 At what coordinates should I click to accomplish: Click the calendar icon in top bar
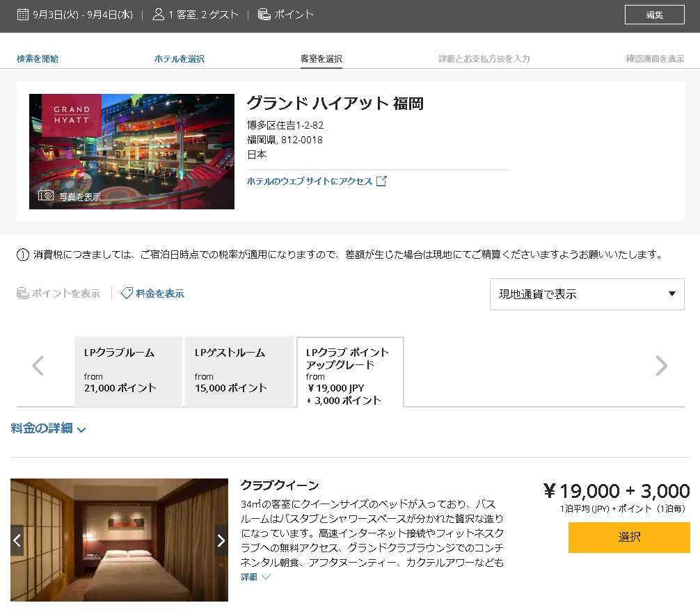23,15
